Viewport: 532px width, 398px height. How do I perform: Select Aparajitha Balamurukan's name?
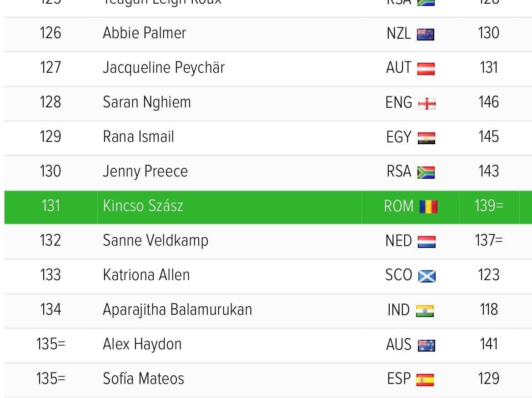click(177, 310)
